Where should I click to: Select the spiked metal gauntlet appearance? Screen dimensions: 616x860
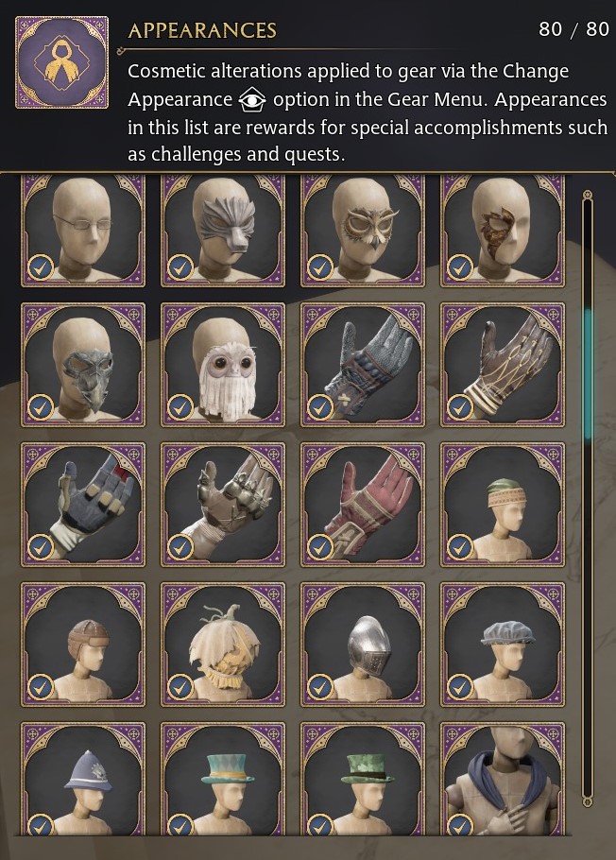pos(223,505)
